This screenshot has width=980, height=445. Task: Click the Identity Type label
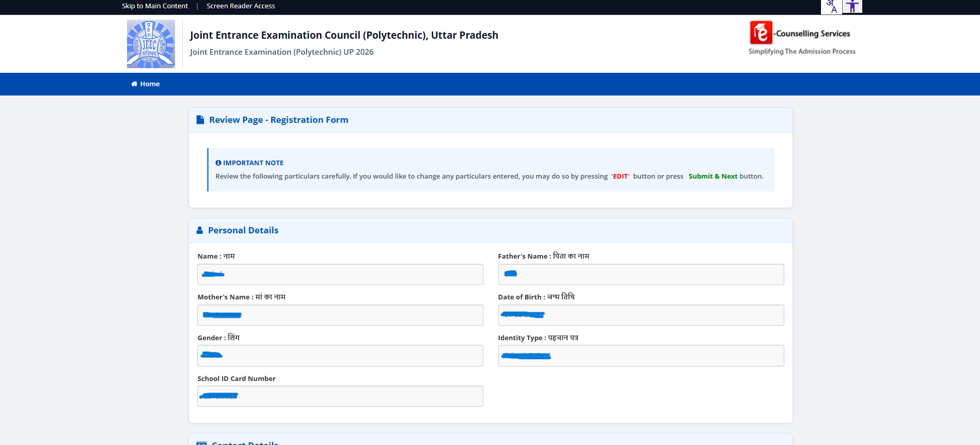point(538,338)
